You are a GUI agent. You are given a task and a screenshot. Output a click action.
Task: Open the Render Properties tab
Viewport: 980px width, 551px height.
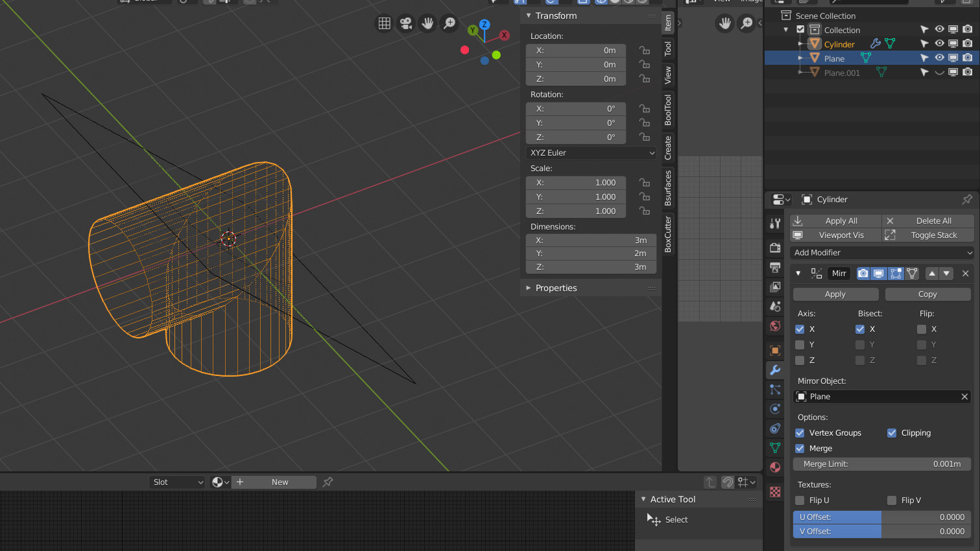click(775, 248)
